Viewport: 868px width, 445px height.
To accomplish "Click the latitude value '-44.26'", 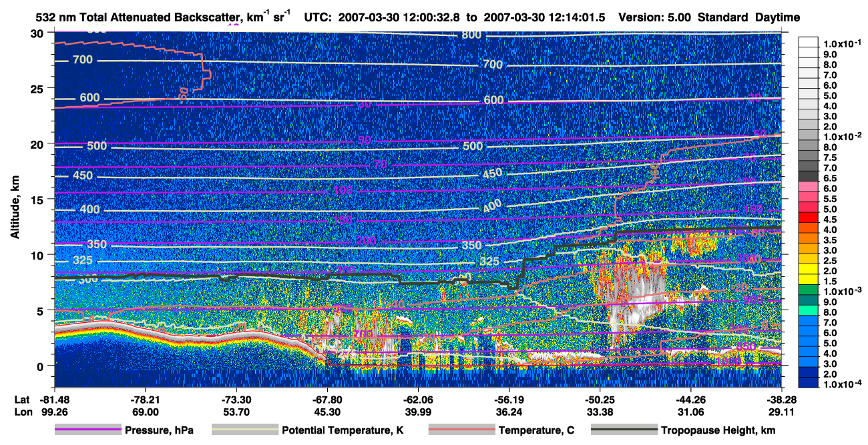I will [690, 400].
